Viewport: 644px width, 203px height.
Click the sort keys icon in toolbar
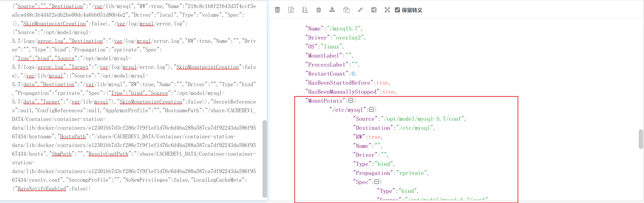coord(305,10)
